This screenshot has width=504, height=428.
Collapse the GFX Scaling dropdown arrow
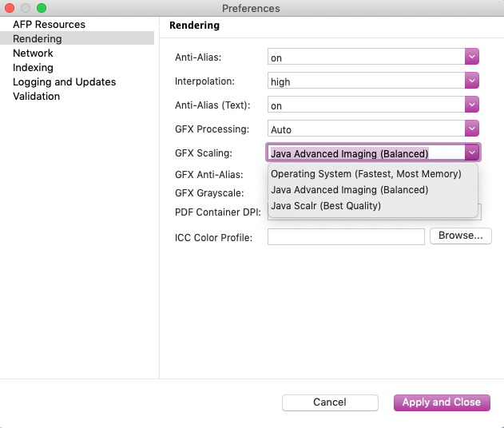pyautogui.click(x=471, y=153)
